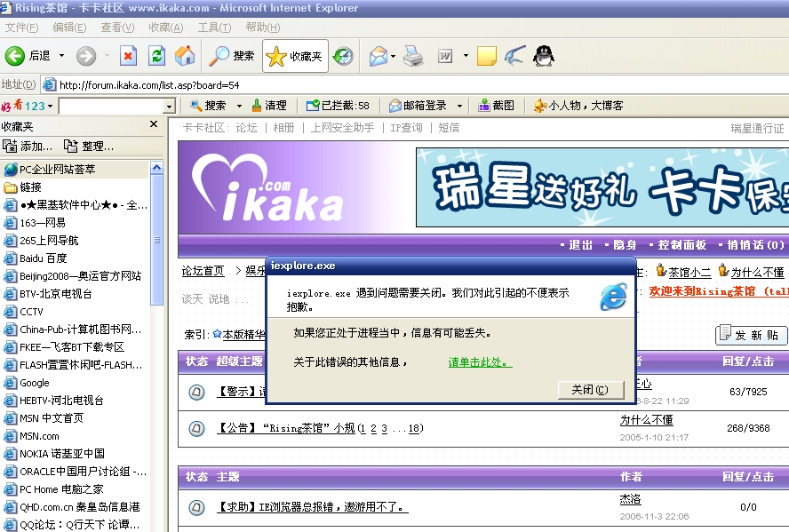This screenshot has height=532, width=789.
Task: Open the 查看(V) menu
Action: pos(117,28)
